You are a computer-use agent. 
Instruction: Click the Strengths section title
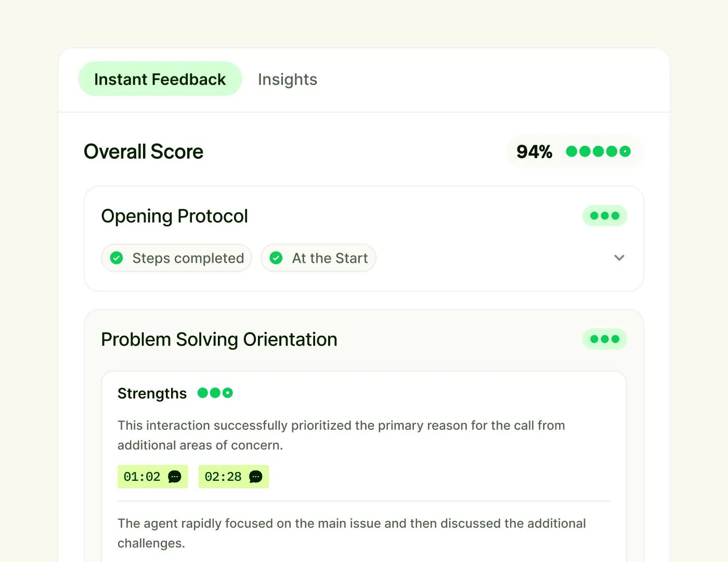(152, 393)
